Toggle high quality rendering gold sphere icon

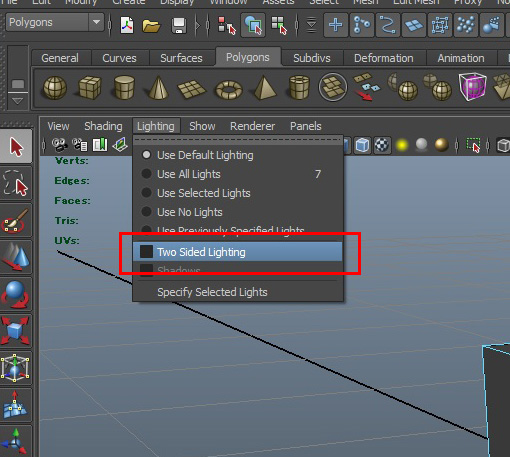tap(442, 145)
